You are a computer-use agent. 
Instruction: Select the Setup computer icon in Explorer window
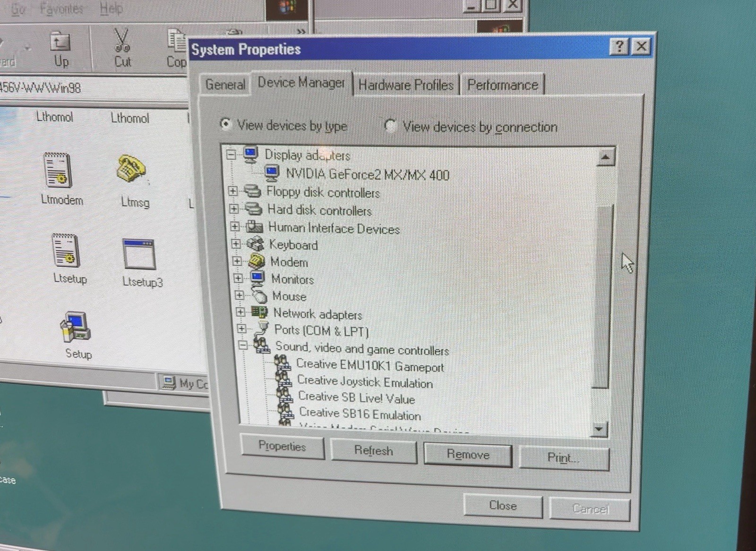pyautogui.click(x=75, y=327)
